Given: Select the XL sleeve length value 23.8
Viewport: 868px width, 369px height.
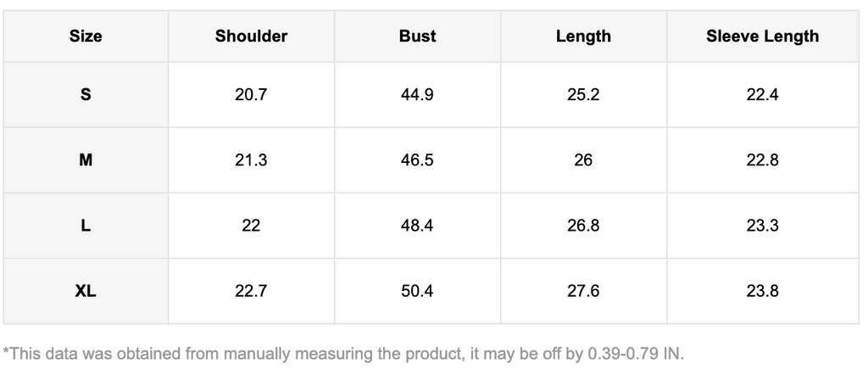Looking at the screenshot, I should click(x=762, y=291).
